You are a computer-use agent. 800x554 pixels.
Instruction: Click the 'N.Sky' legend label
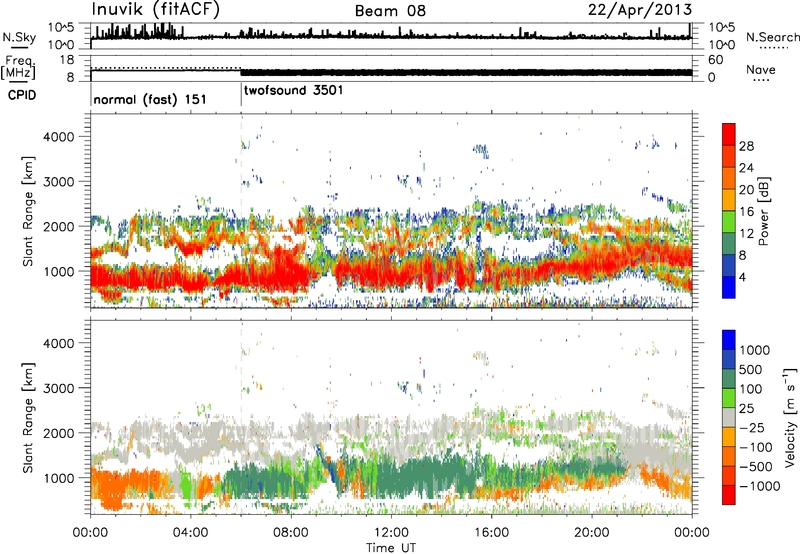click(x=19, y=37)
